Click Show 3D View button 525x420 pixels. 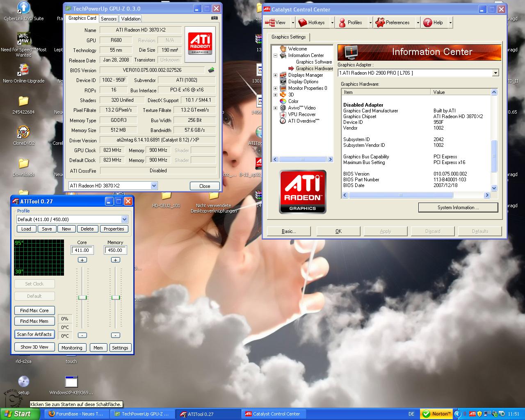click(34, 347)
